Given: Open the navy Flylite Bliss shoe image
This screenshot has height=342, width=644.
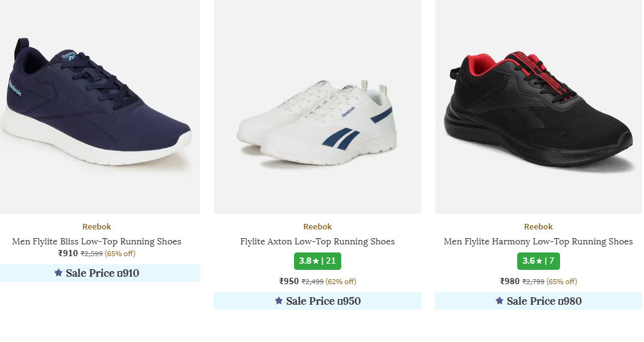Looking at the screenshot, I should [x=99, y=106].
